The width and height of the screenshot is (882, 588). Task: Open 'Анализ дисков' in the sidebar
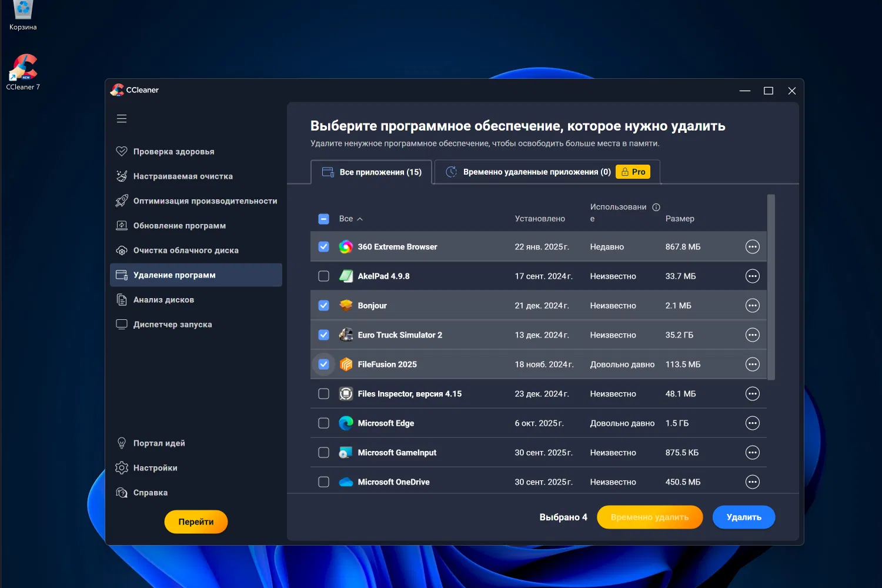point(196,300)
